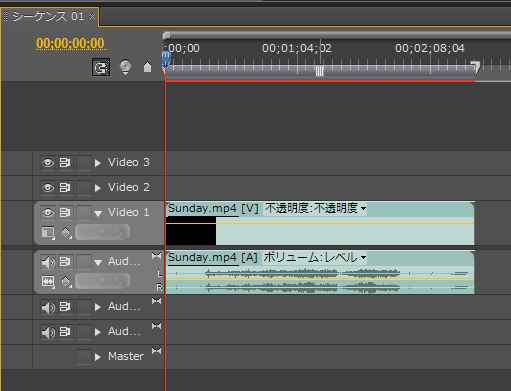The image size is (511, 391).
Task: Toggle track lock box on Video 1
Action: tap(84, 213)
